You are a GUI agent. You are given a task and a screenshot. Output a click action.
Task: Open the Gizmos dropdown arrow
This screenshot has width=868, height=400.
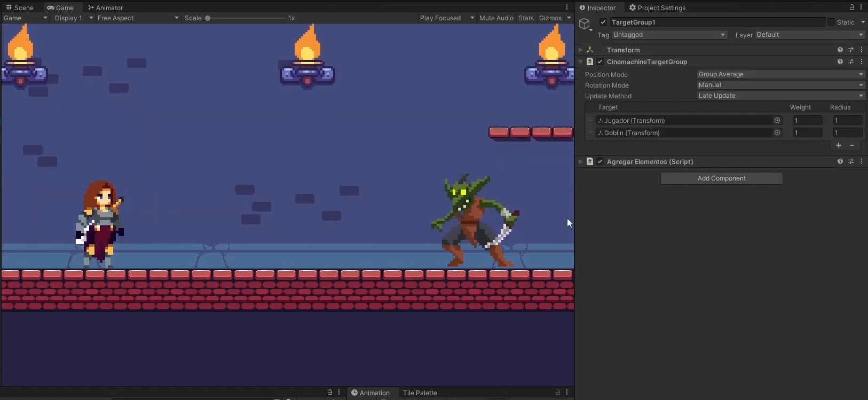point(569,18)
